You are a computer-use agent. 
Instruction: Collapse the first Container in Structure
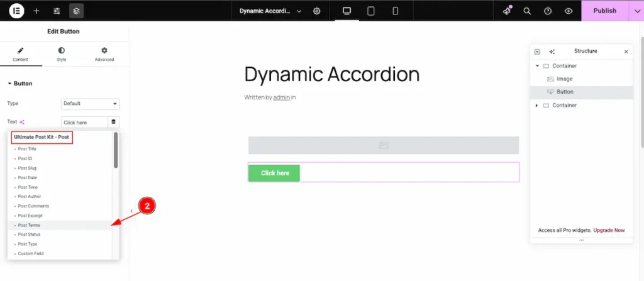tap(537, 66)
